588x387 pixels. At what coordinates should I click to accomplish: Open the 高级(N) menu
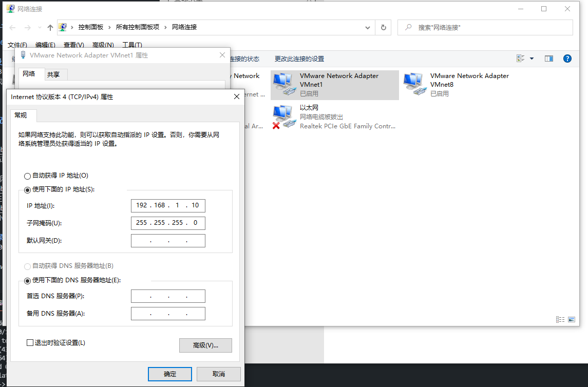pyautogui.click(x=103, y=45)
